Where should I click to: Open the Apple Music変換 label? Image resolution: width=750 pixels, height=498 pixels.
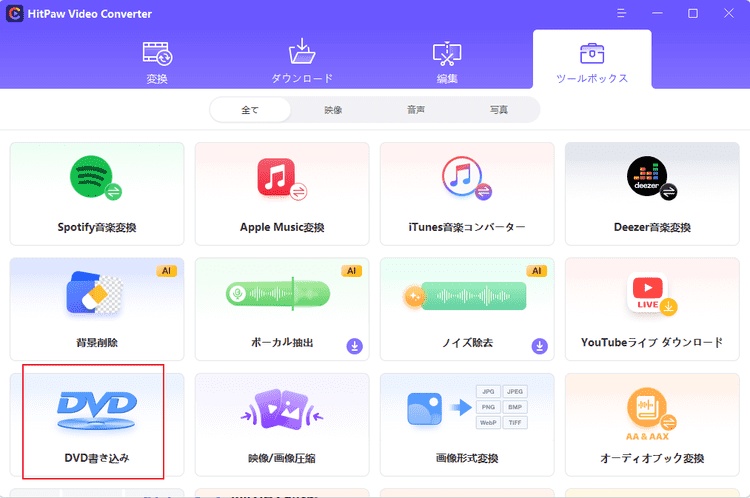tap(282, 227)
